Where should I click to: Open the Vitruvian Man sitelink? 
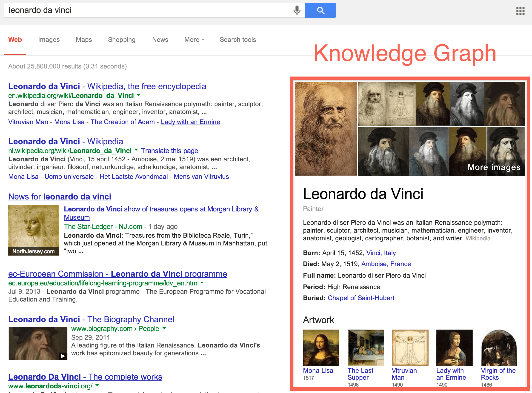click(28, 122)
